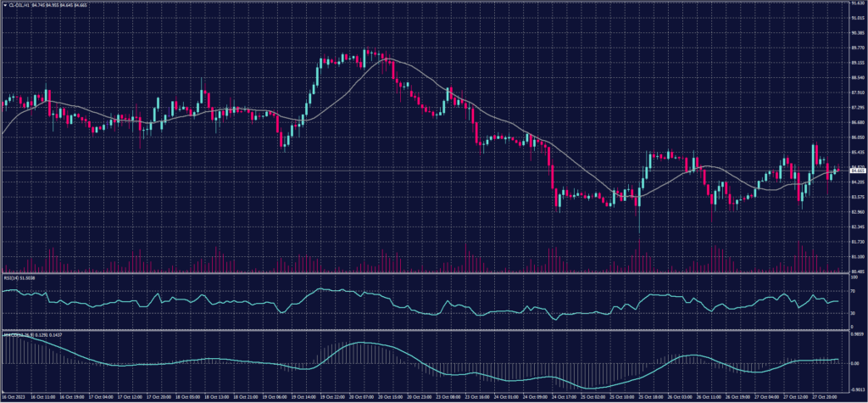This screenshot has height=403, width=868.
Task: Click the separator between RSI and MACD panes
Action: point(424,329)
